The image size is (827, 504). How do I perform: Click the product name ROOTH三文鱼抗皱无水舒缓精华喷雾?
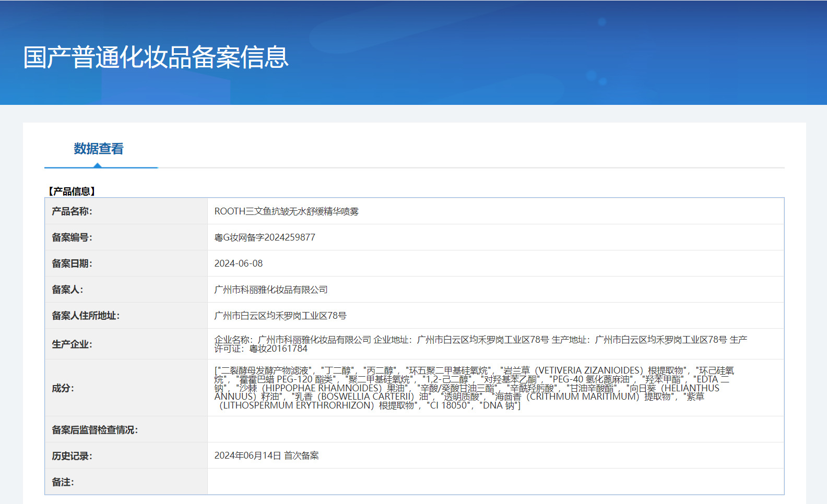286,211
